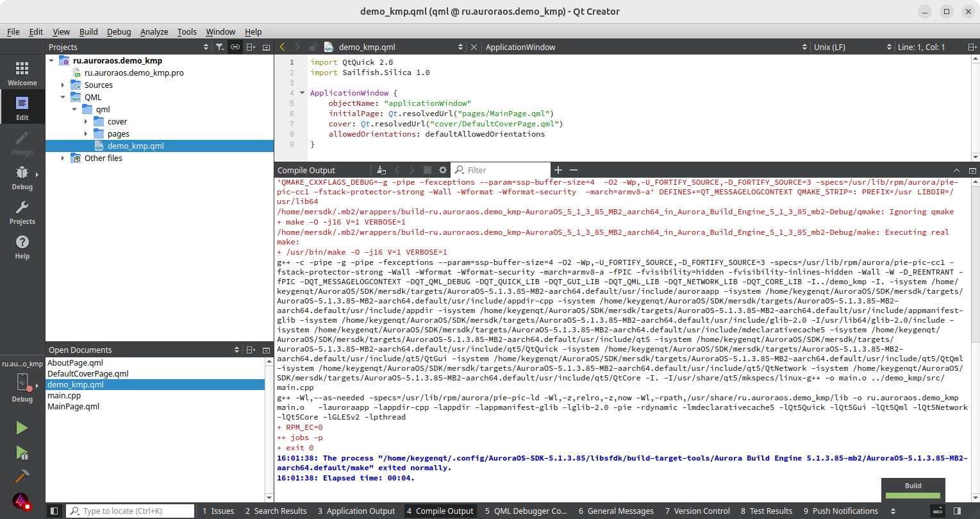Click the green Build progress bar
The image size is (980, 519).
(x=913, y=495)
